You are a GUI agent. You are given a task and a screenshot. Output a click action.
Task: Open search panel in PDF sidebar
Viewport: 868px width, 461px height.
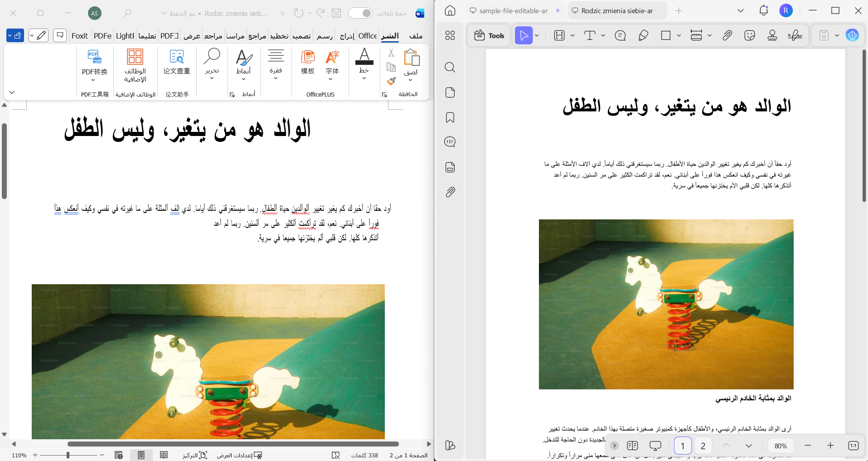click(x=450, y=68)
